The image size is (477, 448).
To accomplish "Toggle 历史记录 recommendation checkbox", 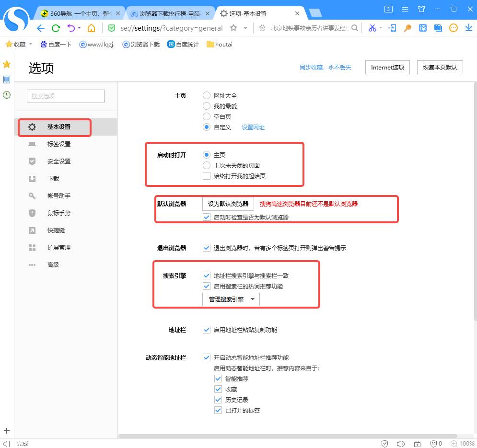I will point(218,400).
